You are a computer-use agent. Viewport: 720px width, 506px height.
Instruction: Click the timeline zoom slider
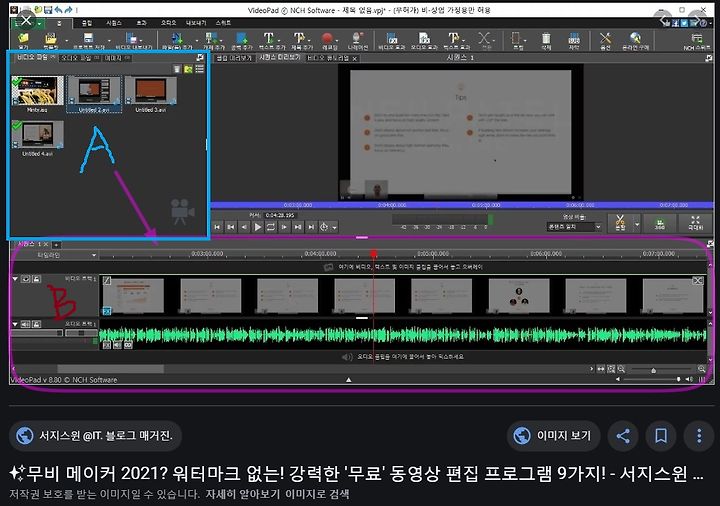pos(662,369)
